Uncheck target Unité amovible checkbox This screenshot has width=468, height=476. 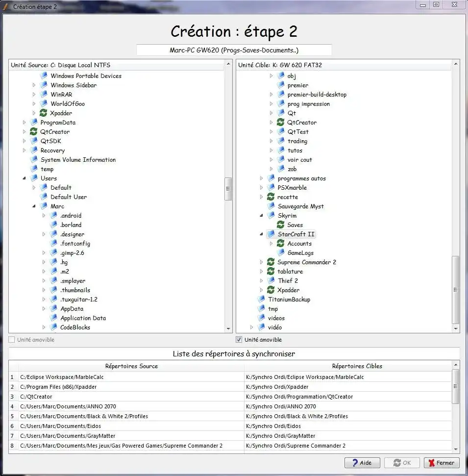pos(239,340)
